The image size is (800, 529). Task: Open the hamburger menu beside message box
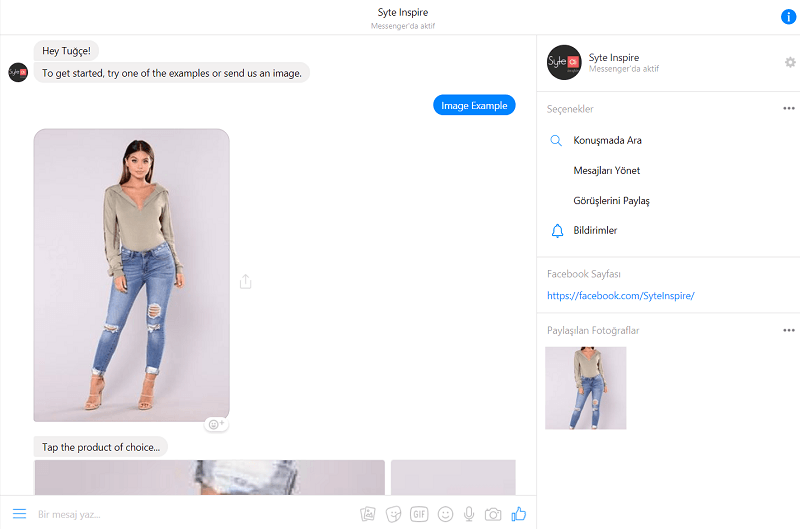[19, 514]
